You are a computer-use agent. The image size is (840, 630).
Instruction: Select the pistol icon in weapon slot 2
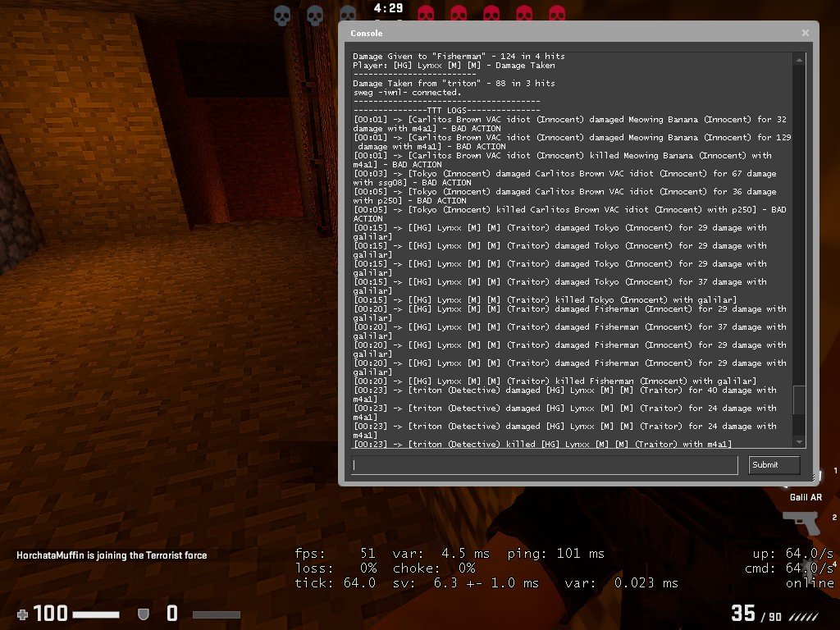[x=801, y=522]
